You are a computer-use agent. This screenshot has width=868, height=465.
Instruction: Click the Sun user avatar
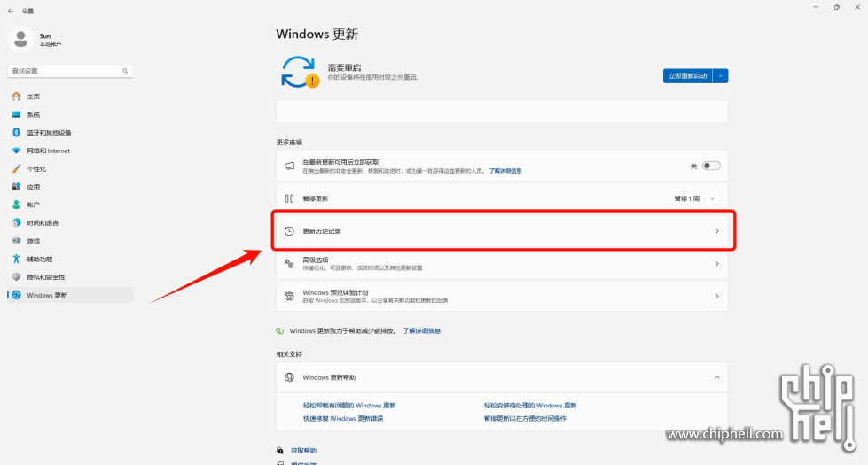pos(21,39)
